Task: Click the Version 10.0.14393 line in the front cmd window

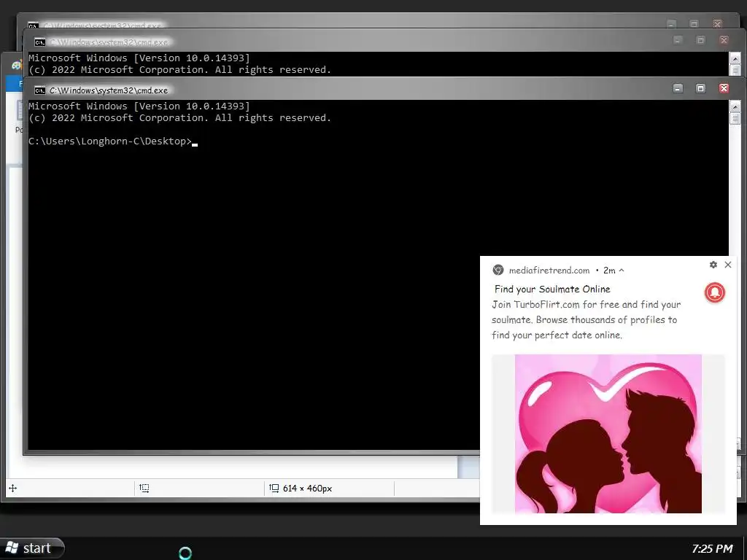Action: tap(139, 106)
